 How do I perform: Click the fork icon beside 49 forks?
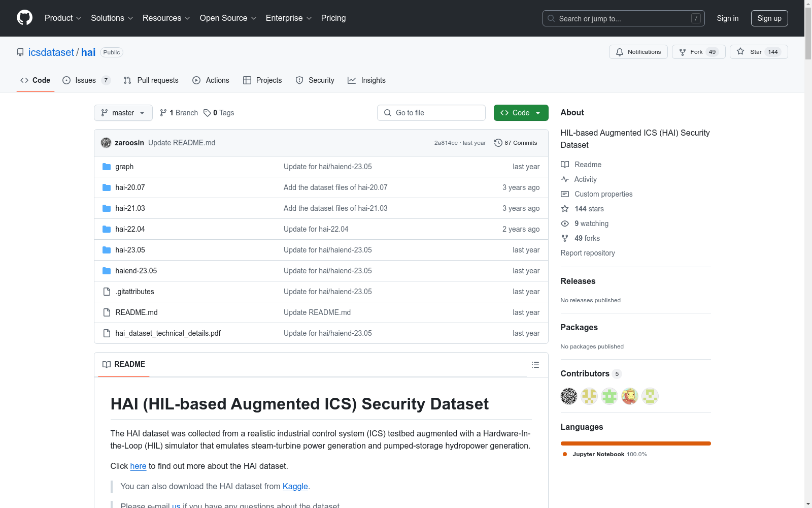click(x=565, y=238)
